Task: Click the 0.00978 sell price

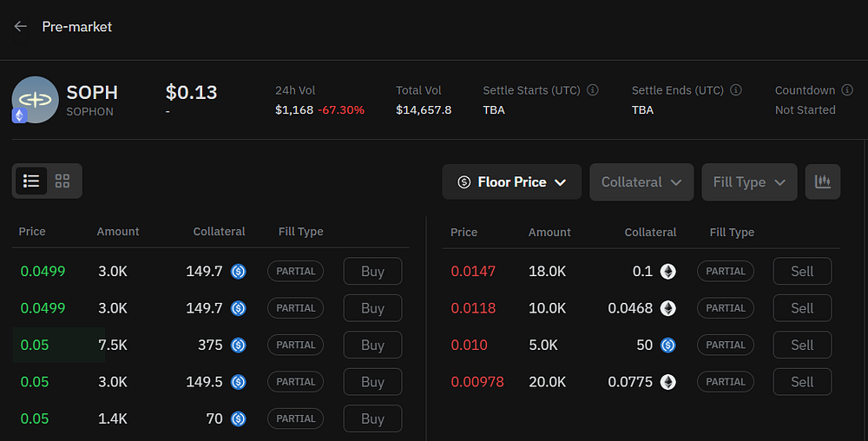Action: [477, 382]
